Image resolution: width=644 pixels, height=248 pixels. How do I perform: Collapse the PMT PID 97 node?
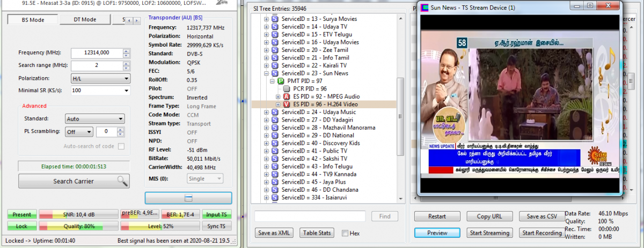(272, 81)
